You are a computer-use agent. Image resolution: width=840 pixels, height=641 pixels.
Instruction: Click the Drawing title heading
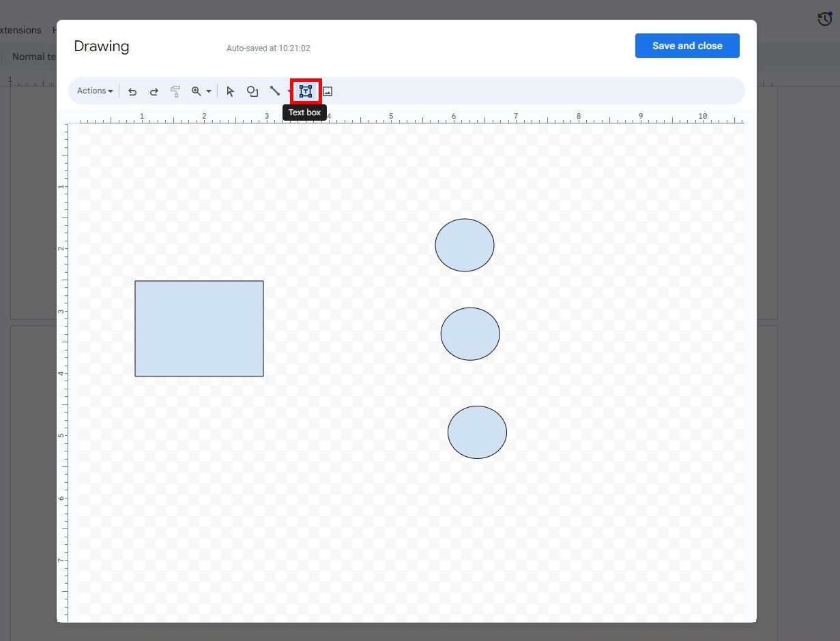101,46
